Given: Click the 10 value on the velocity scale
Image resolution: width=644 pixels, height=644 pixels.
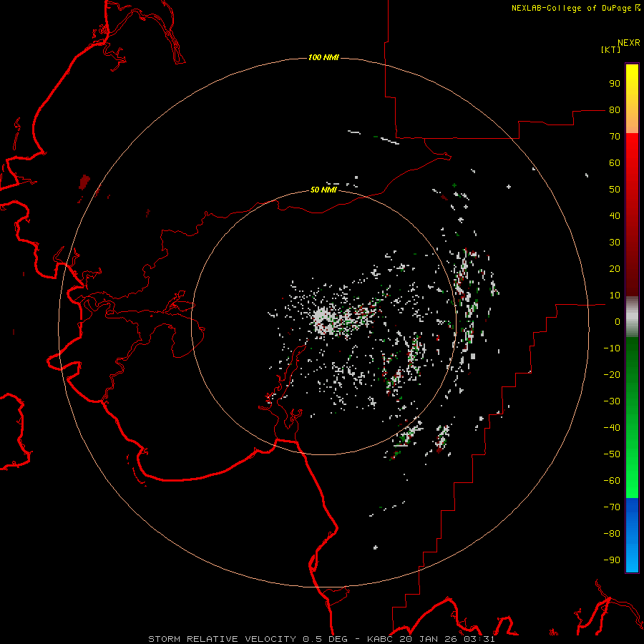Looking at the screenshot, I should point(615,296).
